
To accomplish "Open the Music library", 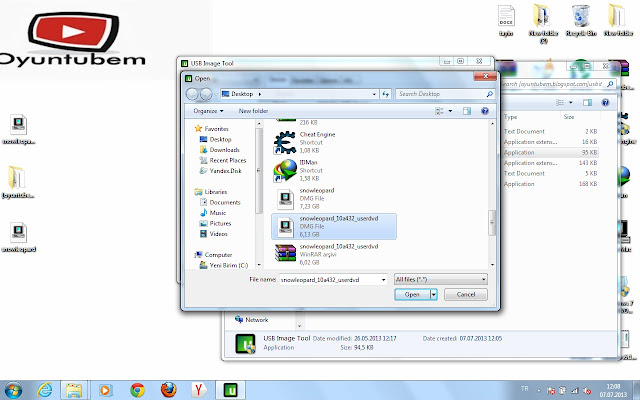I will pos(217,213).
